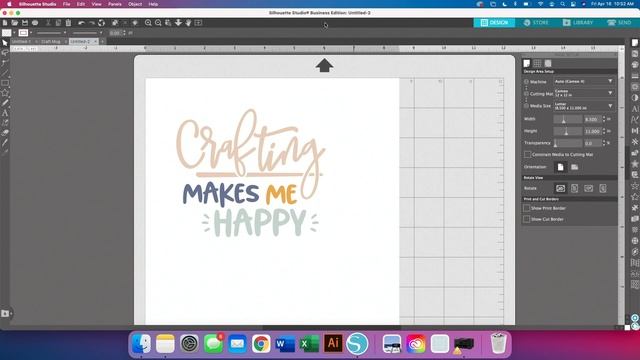Open Finder from the Dock
Image resolution: width=640 pixels, height=360 pixels.
141,344
